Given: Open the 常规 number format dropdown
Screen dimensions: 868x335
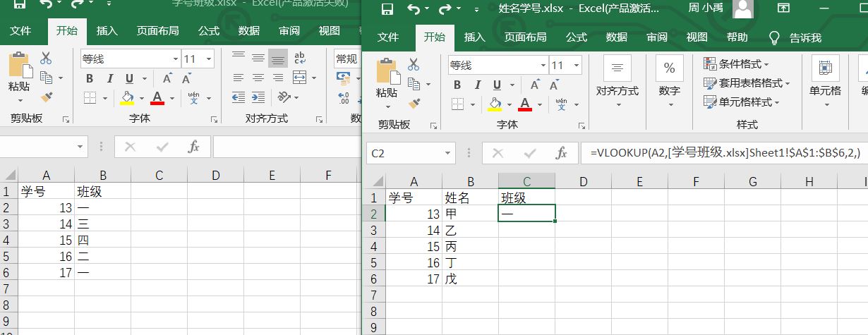Looking at the screenshot, I should point(346,59).
